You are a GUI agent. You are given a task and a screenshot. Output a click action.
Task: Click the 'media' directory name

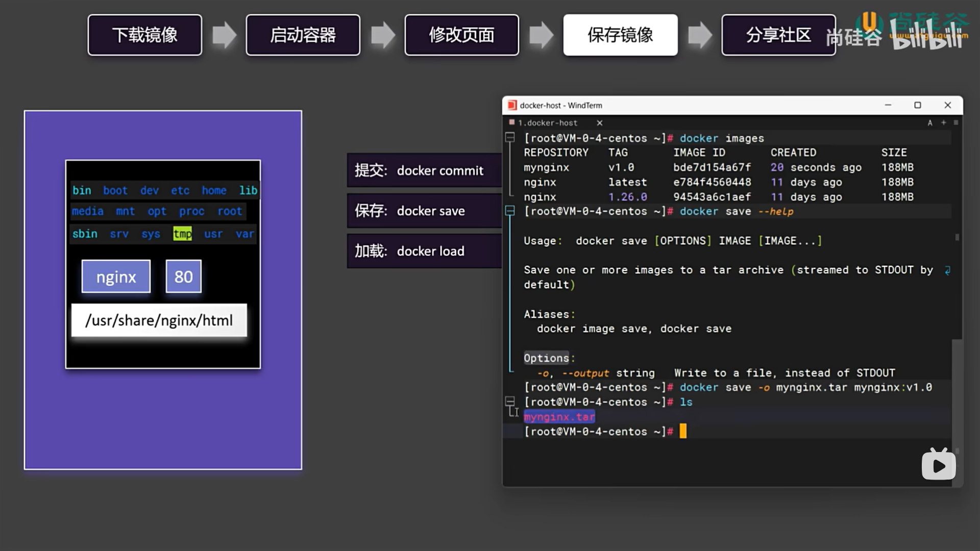tap(88, 211)
